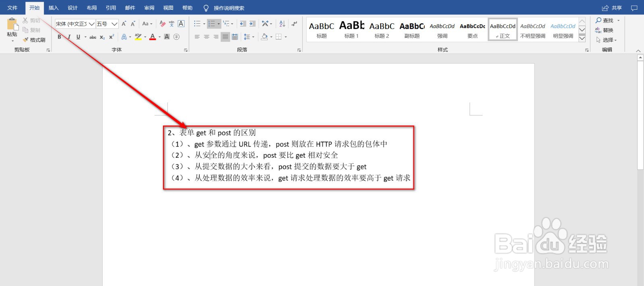Viewport: 644px width, 286px height.
Task: Click the enclosed character (字) icon
Action: 176,37
